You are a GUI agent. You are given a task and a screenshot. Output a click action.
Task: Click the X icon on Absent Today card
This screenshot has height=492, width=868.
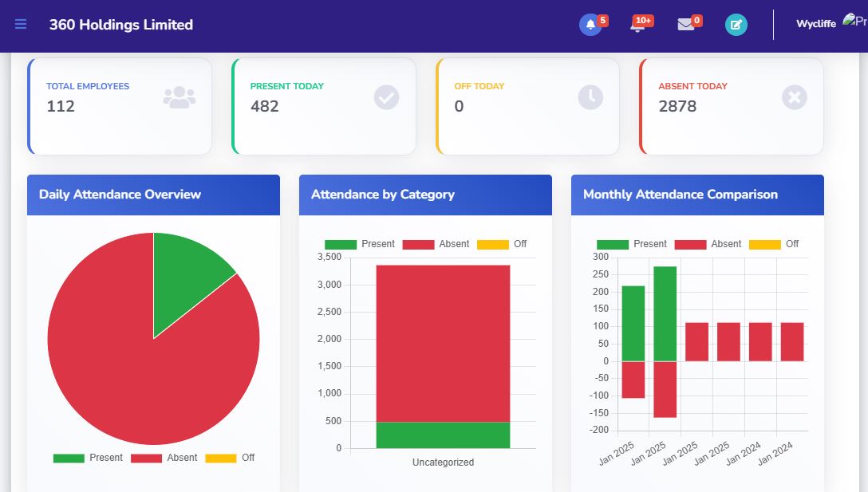click(x=795, y=96)
